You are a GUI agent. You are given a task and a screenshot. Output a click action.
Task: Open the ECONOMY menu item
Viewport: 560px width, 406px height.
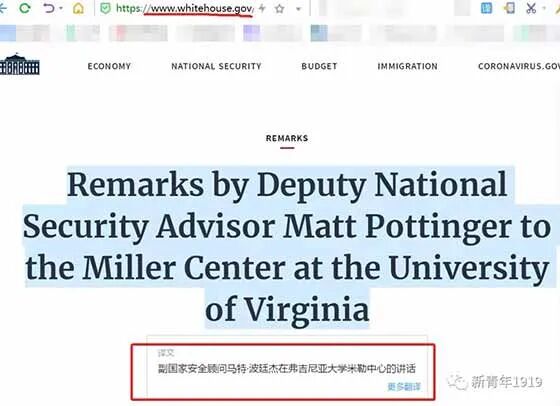point(109,66)
